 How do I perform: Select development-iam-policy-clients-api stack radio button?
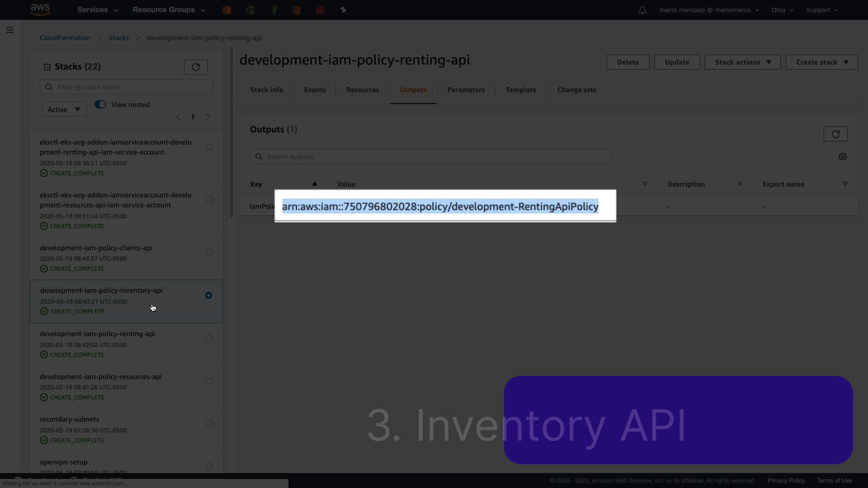coord(209,253)
